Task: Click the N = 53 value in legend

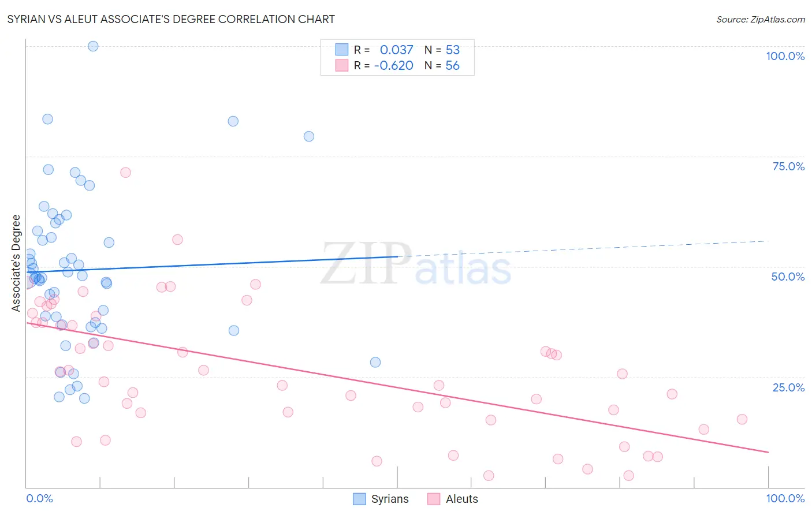Action: point(442,50)
